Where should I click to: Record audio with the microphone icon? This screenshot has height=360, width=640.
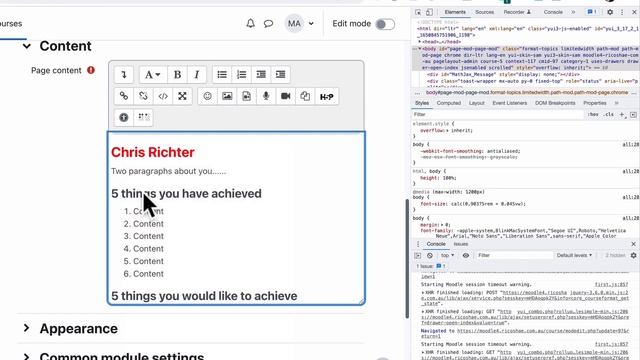[x=266, y=96]
